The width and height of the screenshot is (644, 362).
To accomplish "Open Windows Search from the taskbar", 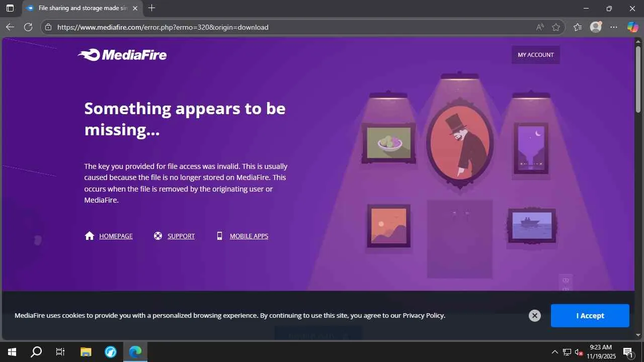I will [x=36, y=352].
